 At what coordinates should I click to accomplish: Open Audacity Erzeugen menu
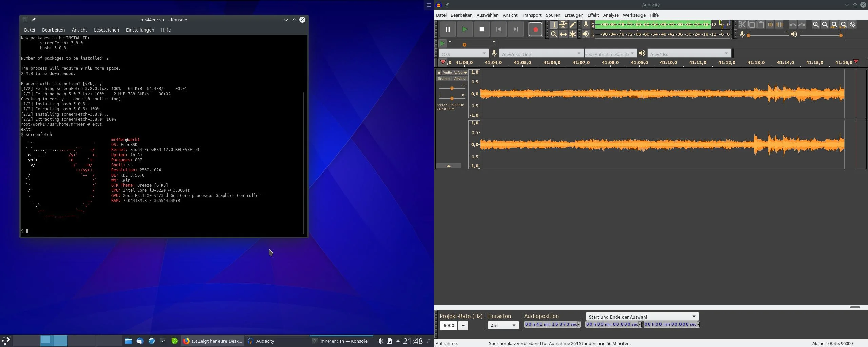point(574,15)
